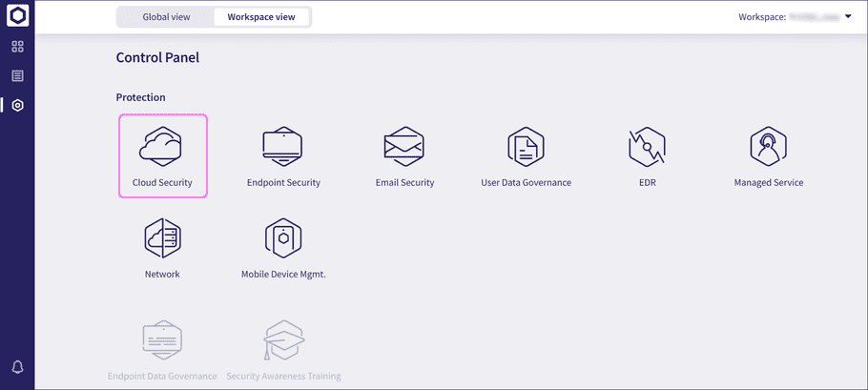868x390 pixels.
Task: Open the User Data Governance document icon
Action: click(526, 146)
